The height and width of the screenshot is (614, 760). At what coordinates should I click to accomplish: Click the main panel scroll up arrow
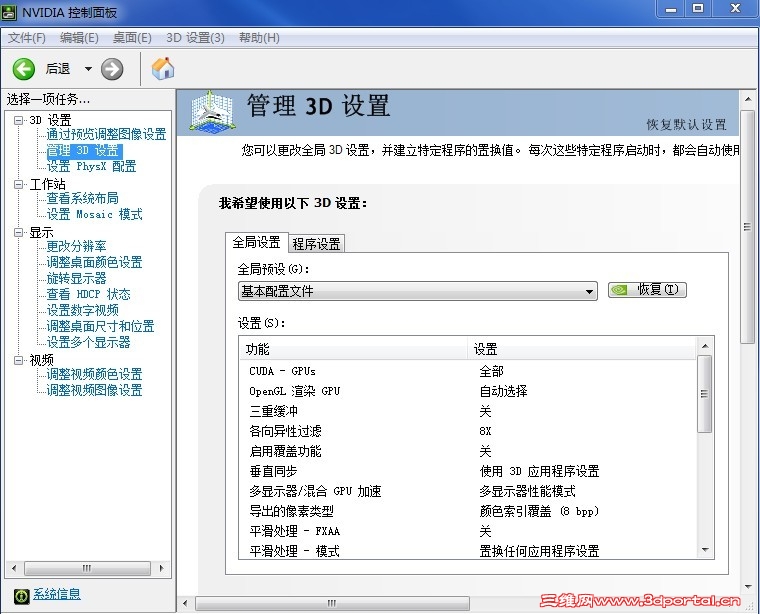click(748, 99)
